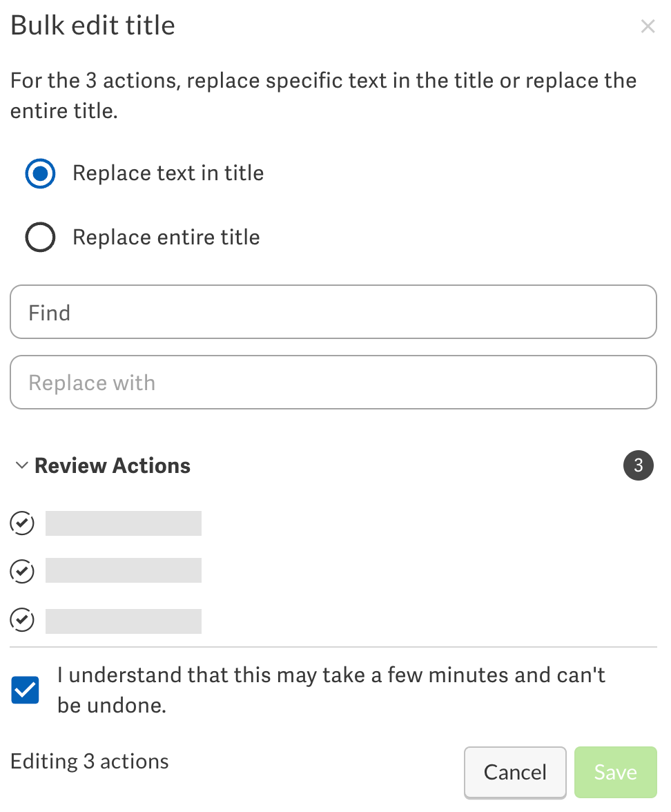Click the Cancel button
Screen dimensions: 671x812
(515, 772)
